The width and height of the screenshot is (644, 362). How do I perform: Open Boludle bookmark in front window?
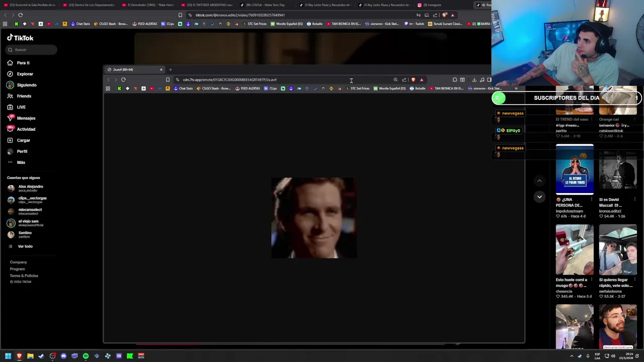click(x=418, y=88)
